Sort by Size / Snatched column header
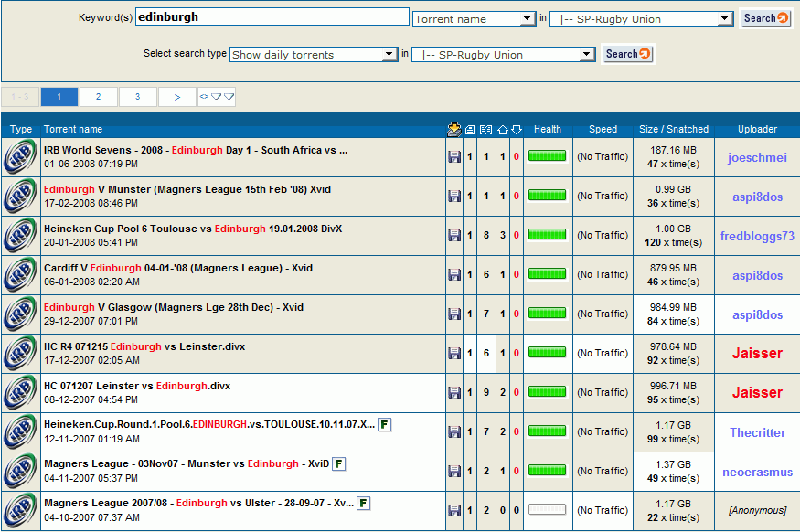Image resolution: width=800 pixels, height=532 pixels. click(674, 129)
